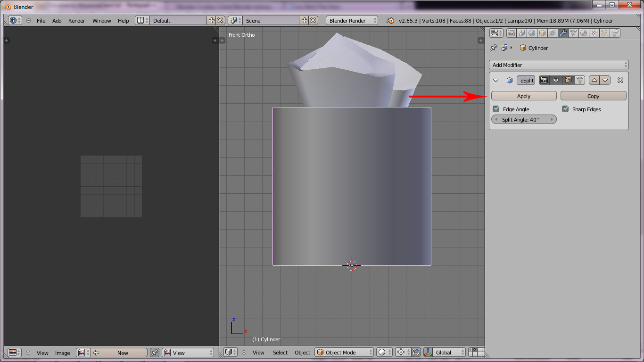
Task: Open the Select menu in 3D view
Action: (x=280, y=353)
